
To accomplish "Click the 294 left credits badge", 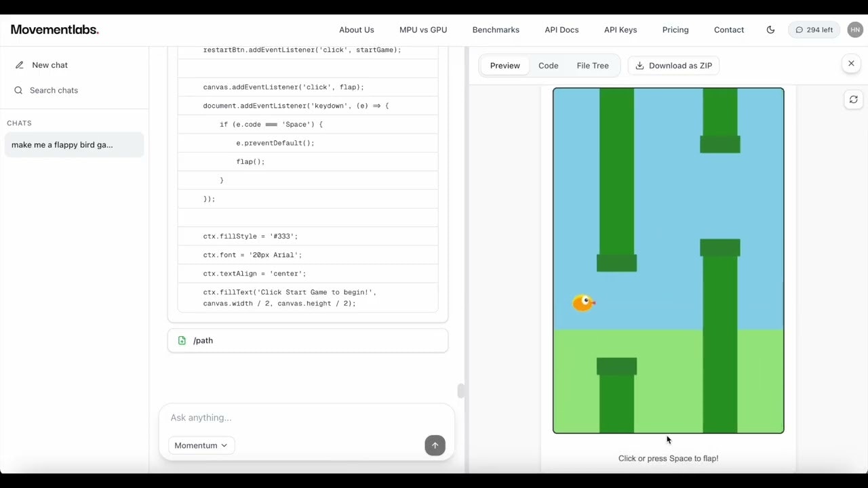I will tap(814, 30).
